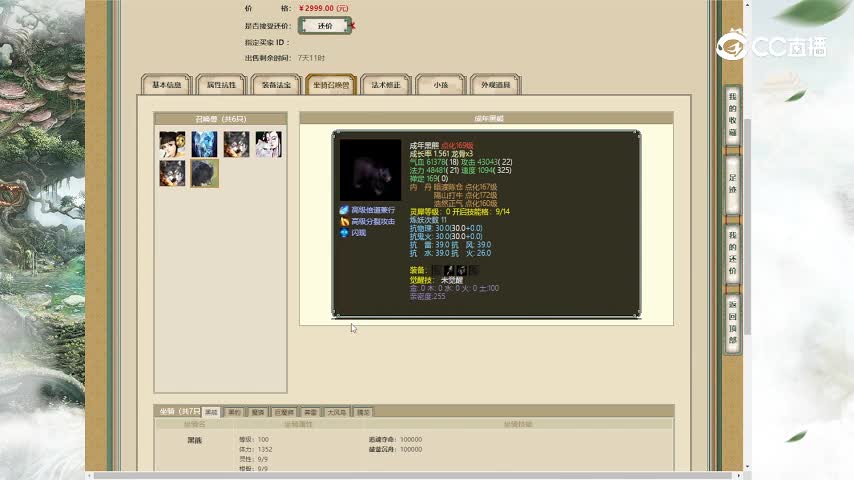Click the second equipment slot icon
The width and height of the screenshot is (854, 480).
[x=449, y=270]
